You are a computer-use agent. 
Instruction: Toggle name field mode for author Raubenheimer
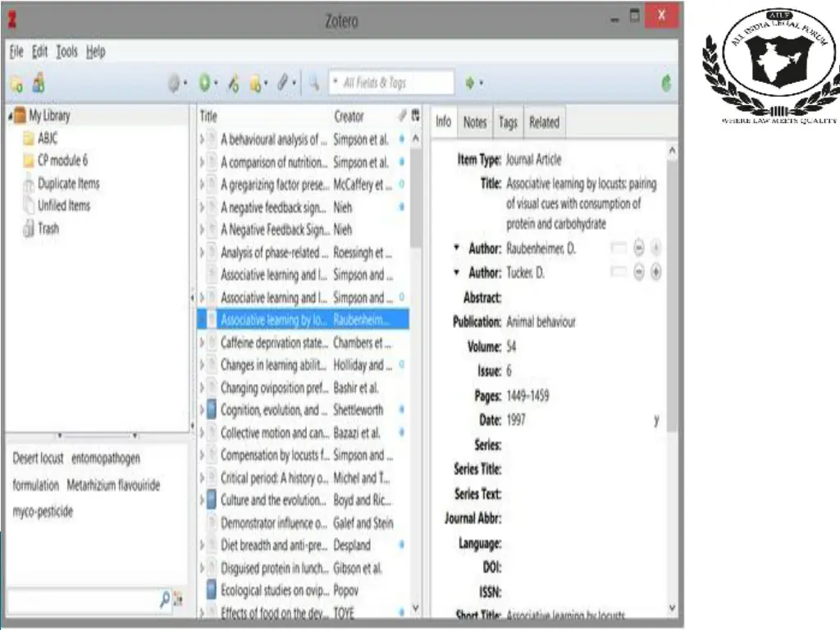pyautogui.click(x=619, y=248)
